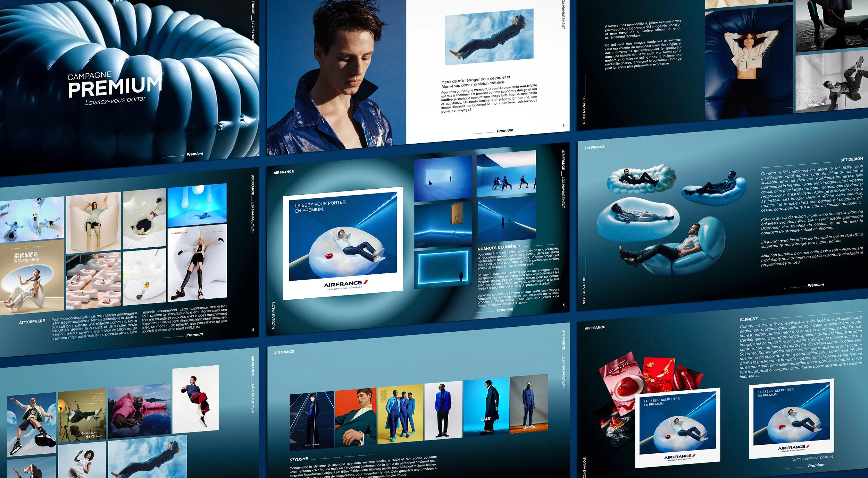Open the blue room with ladder and doorway image
This screenshot has height=478, width=868.
[443, 224]
